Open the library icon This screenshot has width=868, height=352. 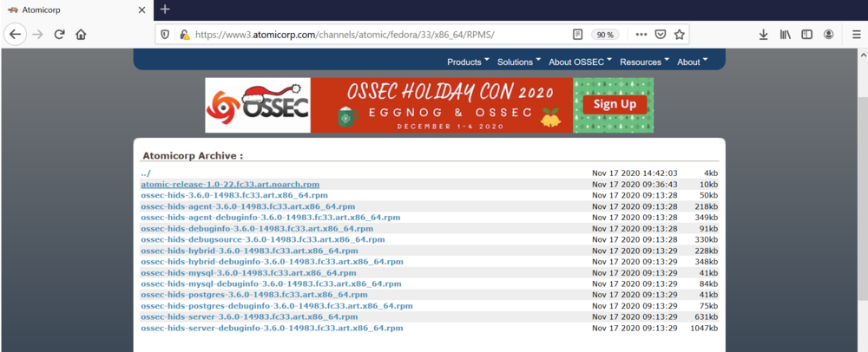click(x=785, y=35)
